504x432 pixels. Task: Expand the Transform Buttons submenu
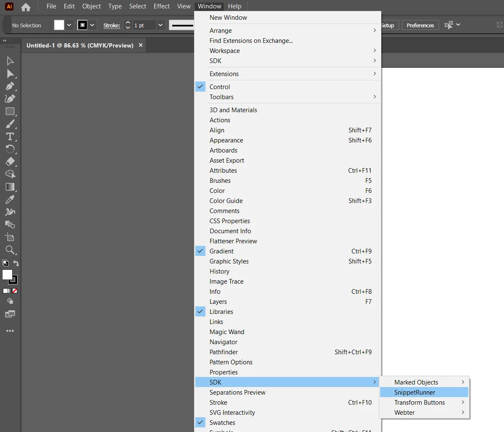(x=424, y=403)
